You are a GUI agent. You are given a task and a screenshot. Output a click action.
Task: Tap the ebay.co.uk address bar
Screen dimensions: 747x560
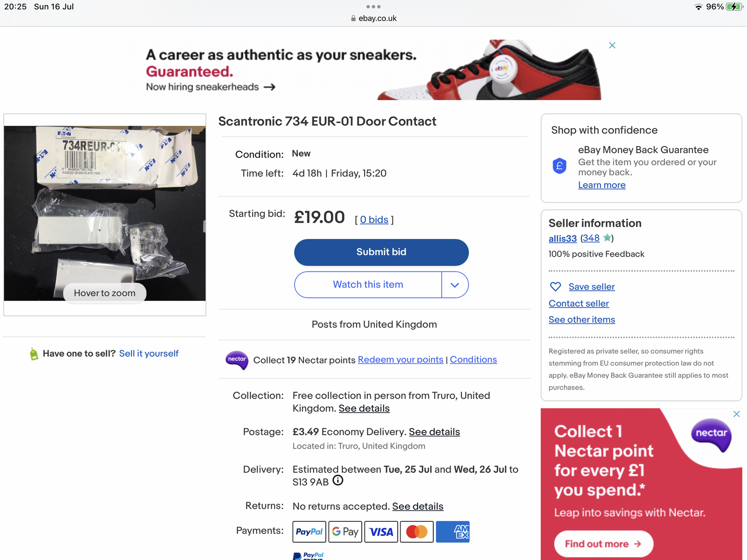pos(373,18)
